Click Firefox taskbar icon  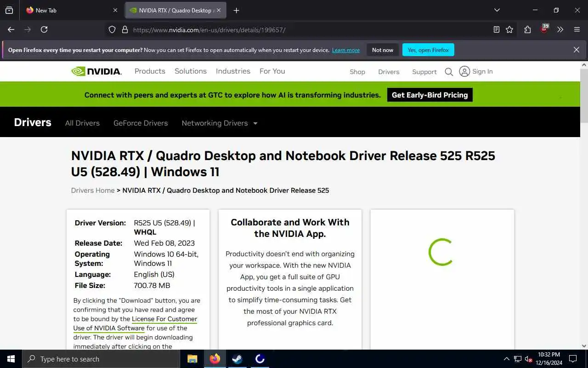click(x=215, y=359)
